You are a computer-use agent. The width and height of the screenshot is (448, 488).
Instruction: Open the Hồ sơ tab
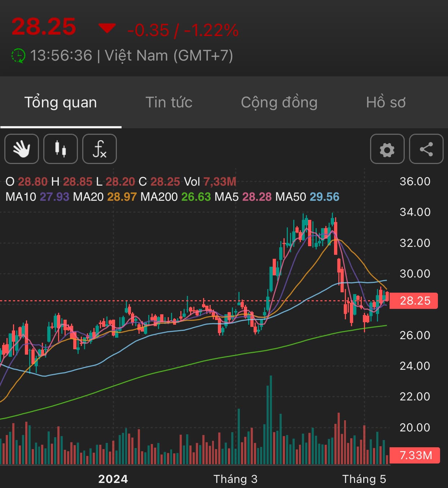click(386, 102)
